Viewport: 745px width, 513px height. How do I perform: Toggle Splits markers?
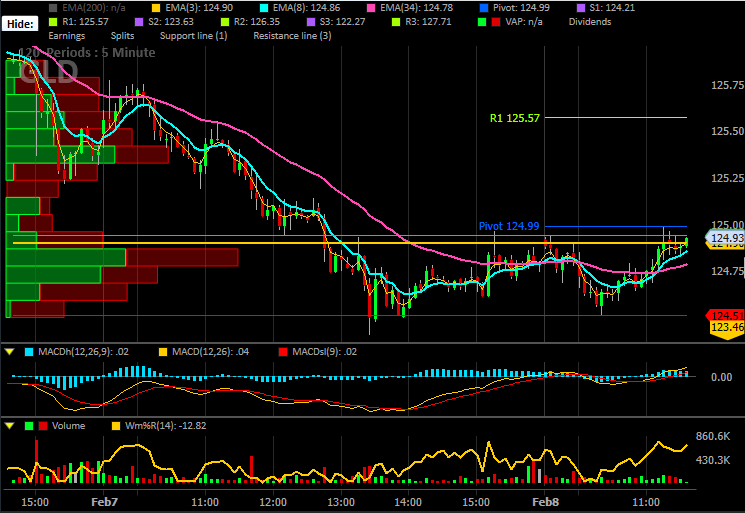tap(123, 36)
